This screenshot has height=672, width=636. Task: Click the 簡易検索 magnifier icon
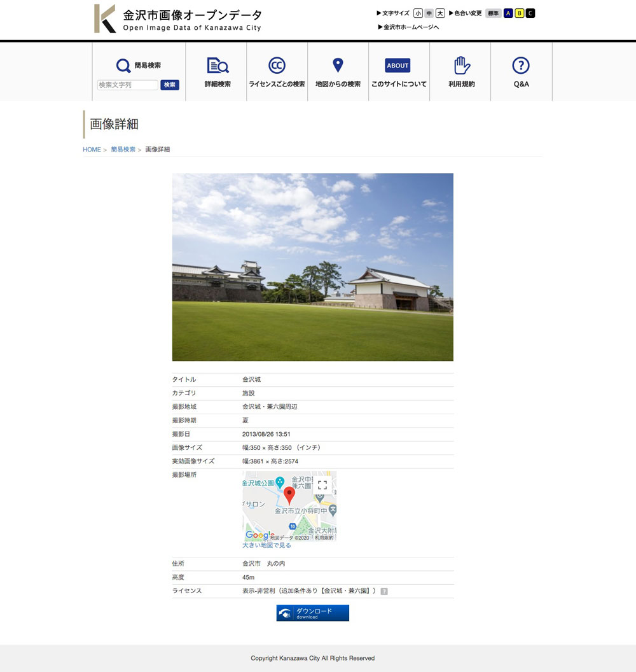coord(123,66)
